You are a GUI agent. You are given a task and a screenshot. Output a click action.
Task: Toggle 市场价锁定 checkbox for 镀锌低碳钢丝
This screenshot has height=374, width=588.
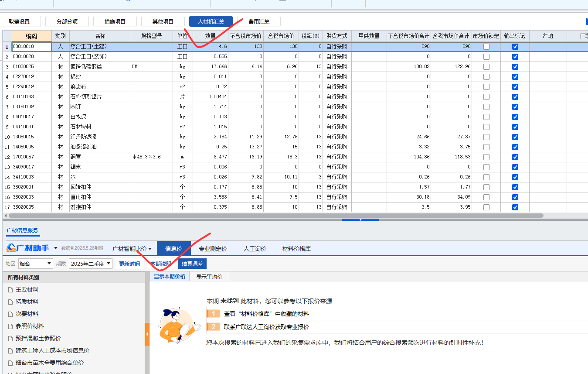(x=486, y=67)
